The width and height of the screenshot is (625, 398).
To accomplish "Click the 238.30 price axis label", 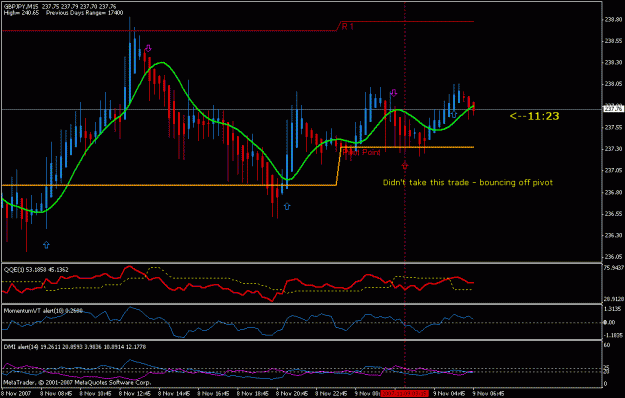I will click(613, 63).
